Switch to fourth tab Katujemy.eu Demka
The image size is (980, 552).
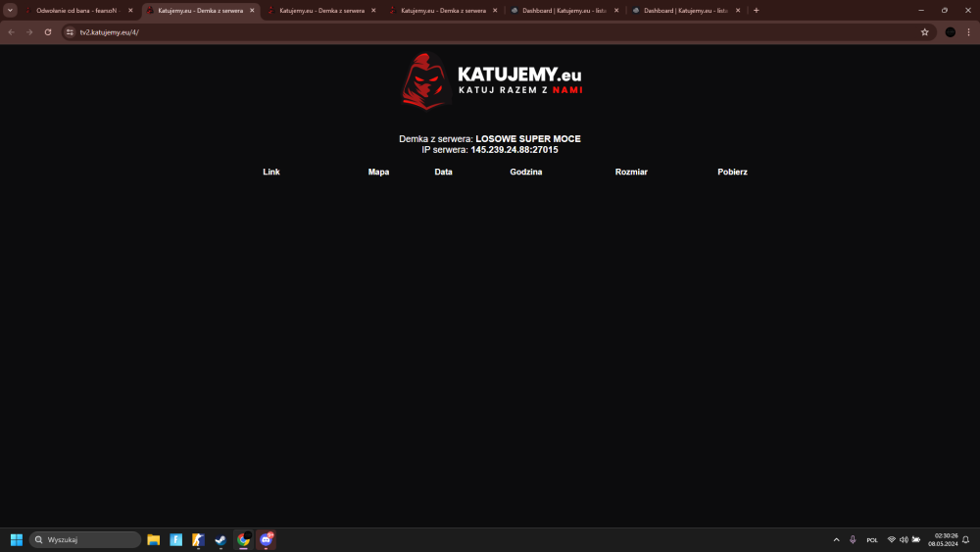[443, 11]
